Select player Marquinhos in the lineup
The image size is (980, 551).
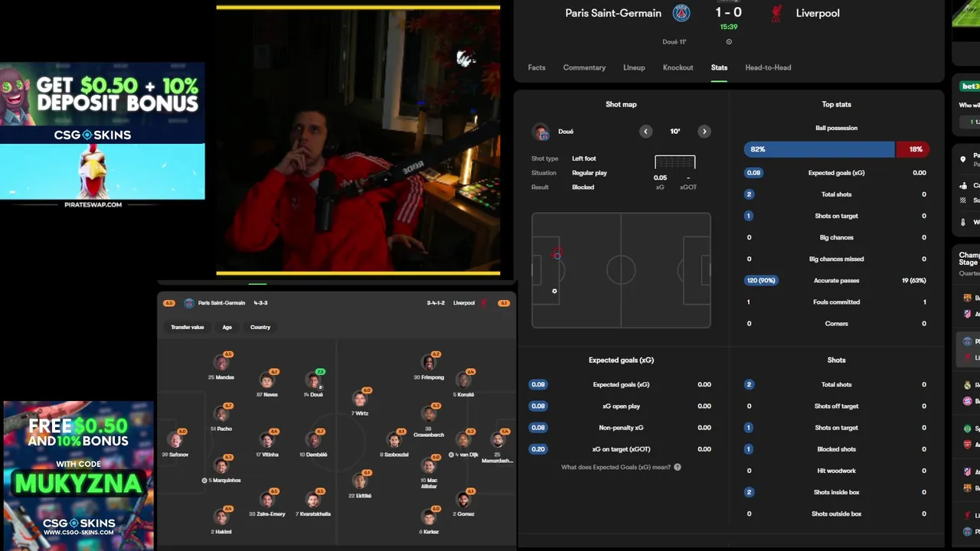coord(221,469)
